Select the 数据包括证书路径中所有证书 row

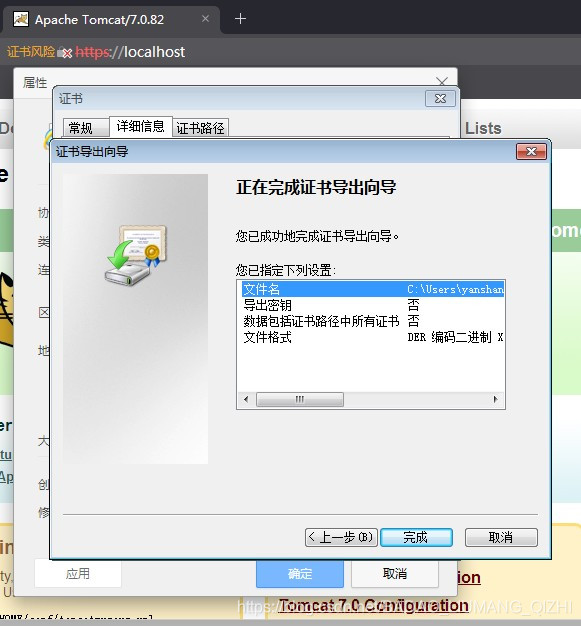(373, 321)
